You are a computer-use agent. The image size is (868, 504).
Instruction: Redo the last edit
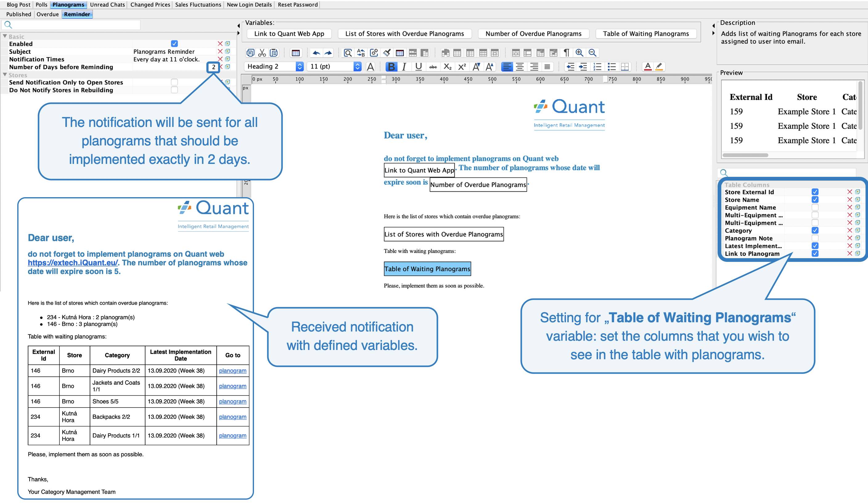click(x=328, y=53)
